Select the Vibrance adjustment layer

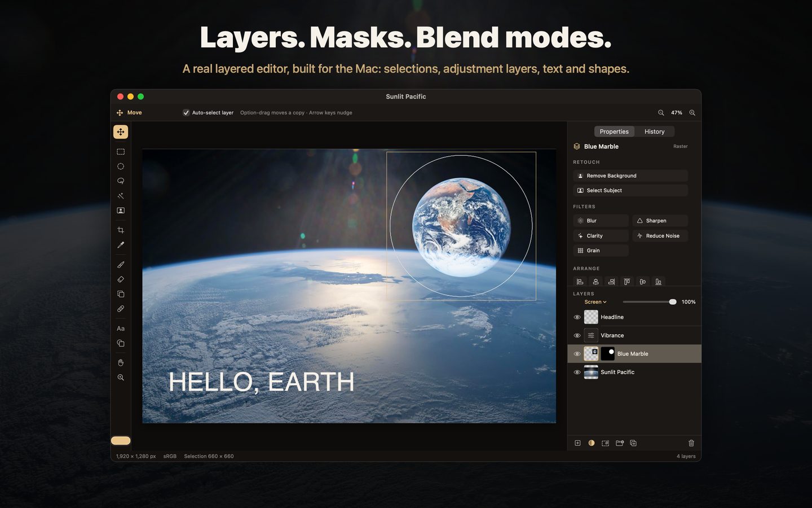(634, 335)
